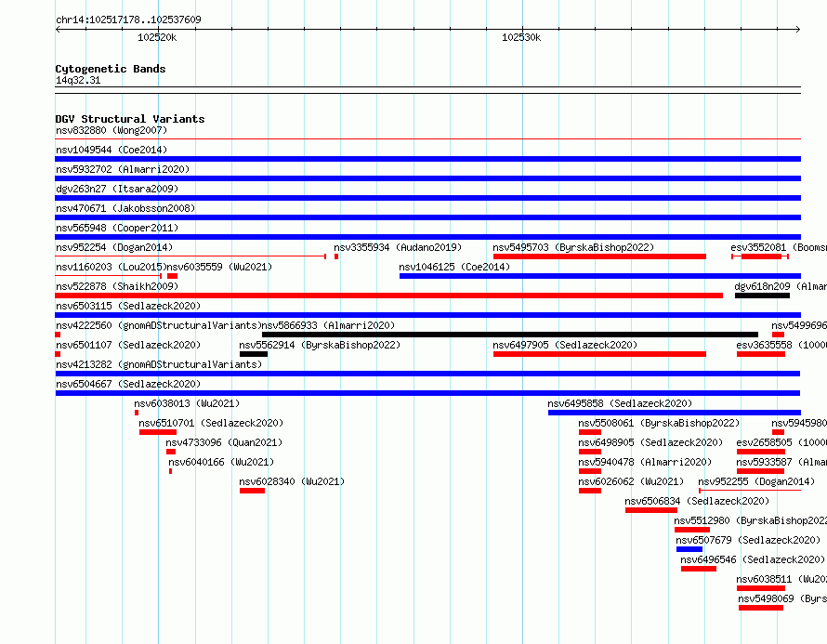Open nsv6035559 (Wu2021) label

pos(219,267)
